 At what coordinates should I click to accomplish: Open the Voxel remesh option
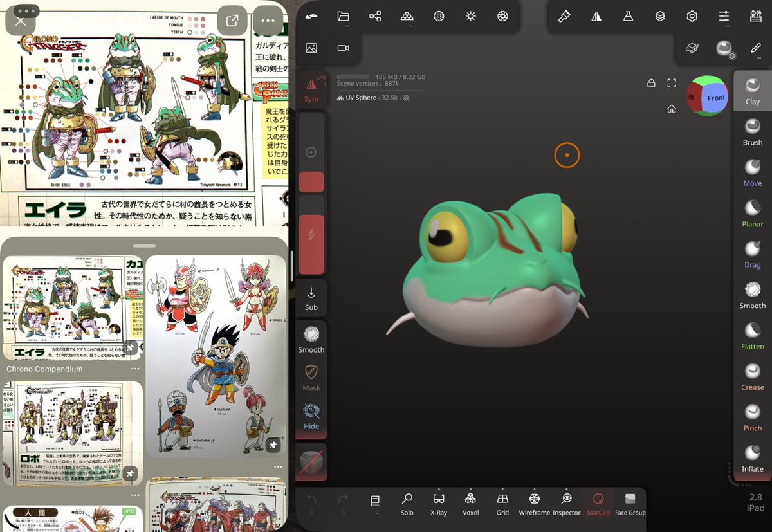pos(470,504)
